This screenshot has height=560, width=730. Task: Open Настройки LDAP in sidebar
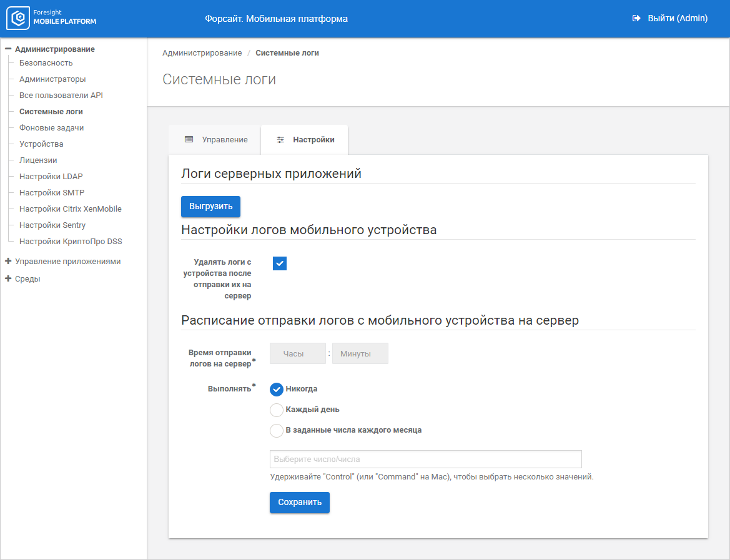coord(51,177)
